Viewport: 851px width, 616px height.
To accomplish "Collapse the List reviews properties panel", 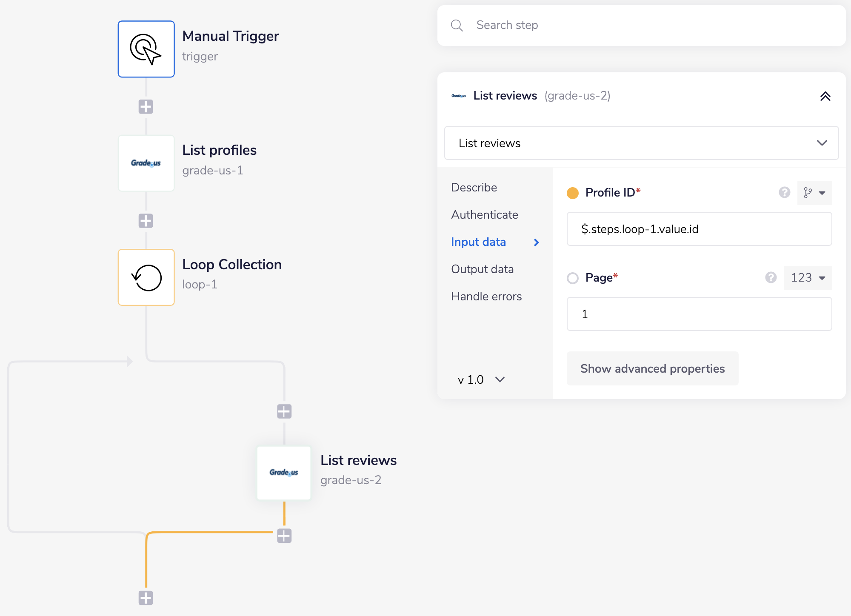I will click(x=825, y=96).
